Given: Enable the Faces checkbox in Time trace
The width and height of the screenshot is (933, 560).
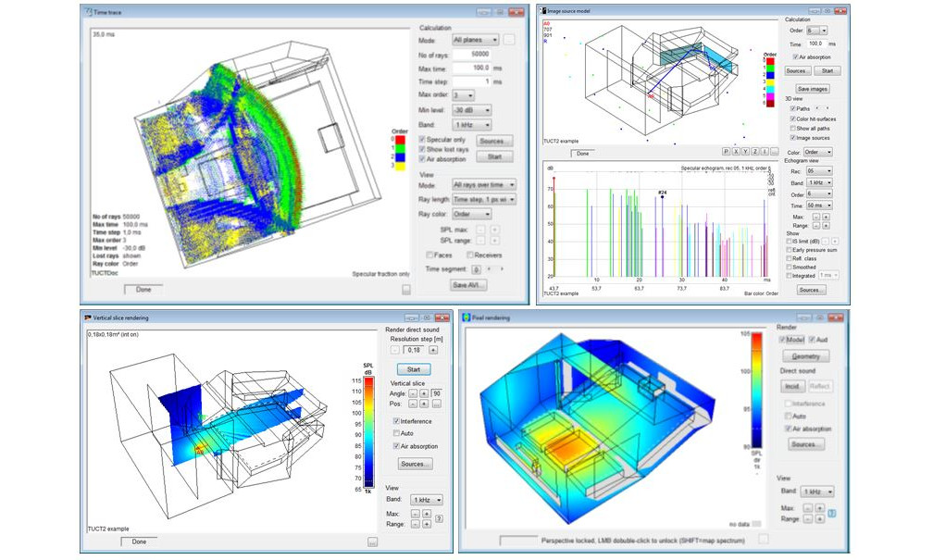Looking at the screenshot, I should click(429, 255).
